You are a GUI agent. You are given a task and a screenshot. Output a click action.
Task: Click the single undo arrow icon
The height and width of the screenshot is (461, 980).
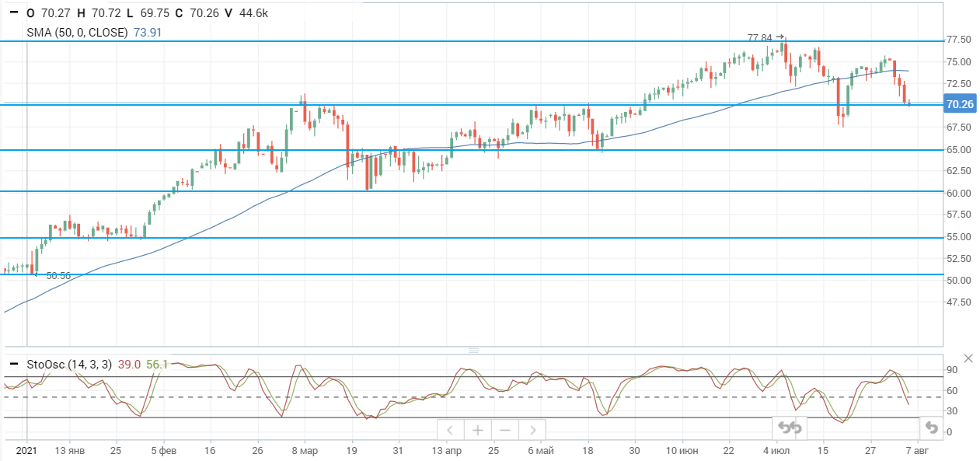(931, 428)
